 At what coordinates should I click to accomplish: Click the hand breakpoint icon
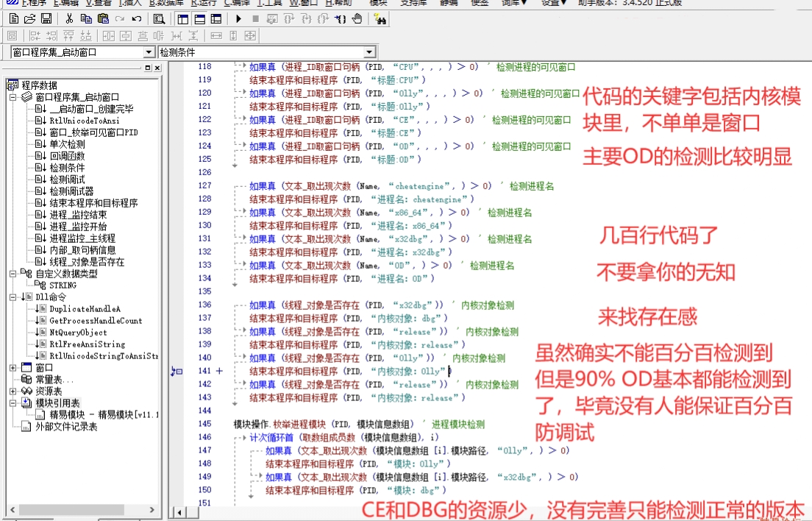point(357,19)
